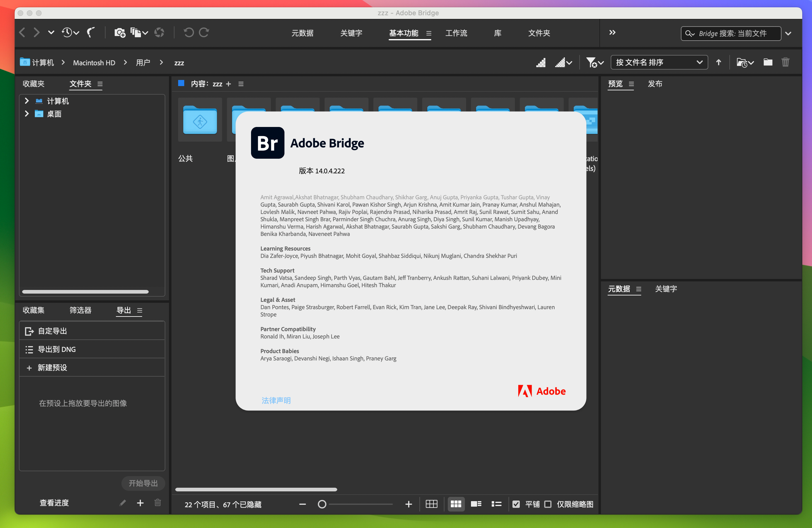
Task: Click the 法律声明 link
Action: 276,400
